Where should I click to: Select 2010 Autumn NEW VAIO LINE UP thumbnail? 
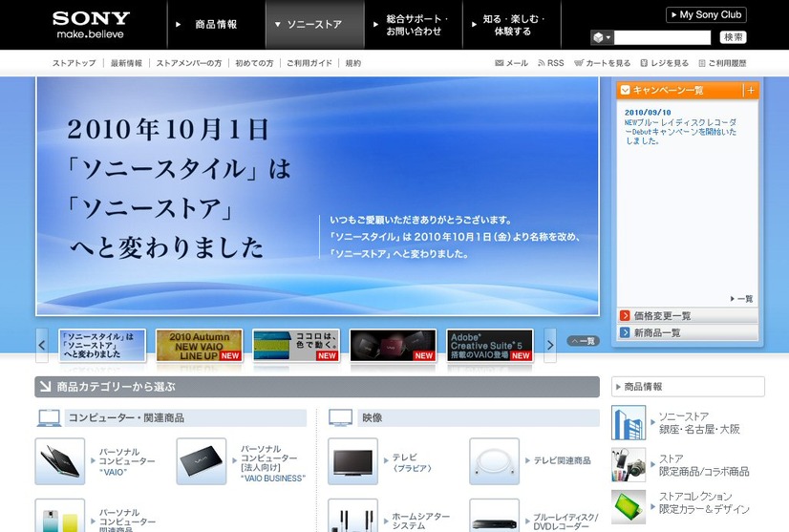[200, 345]
